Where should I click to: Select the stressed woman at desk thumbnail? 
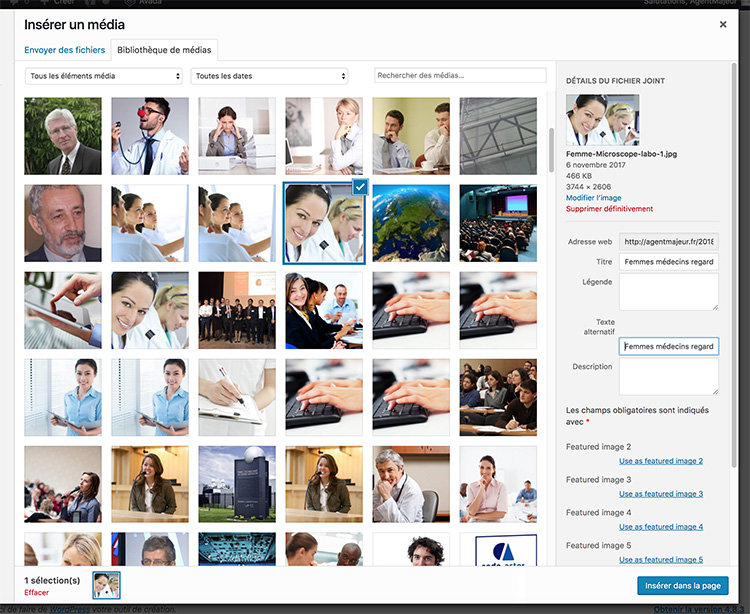click(237, 136)
